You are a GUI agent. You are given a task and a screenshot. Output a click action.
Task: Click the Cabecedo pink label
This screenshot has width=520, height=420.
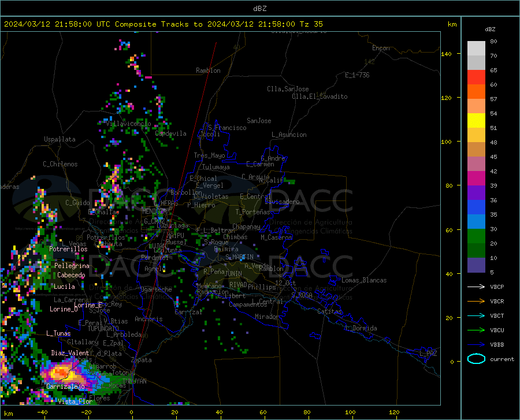coord(71,275)
